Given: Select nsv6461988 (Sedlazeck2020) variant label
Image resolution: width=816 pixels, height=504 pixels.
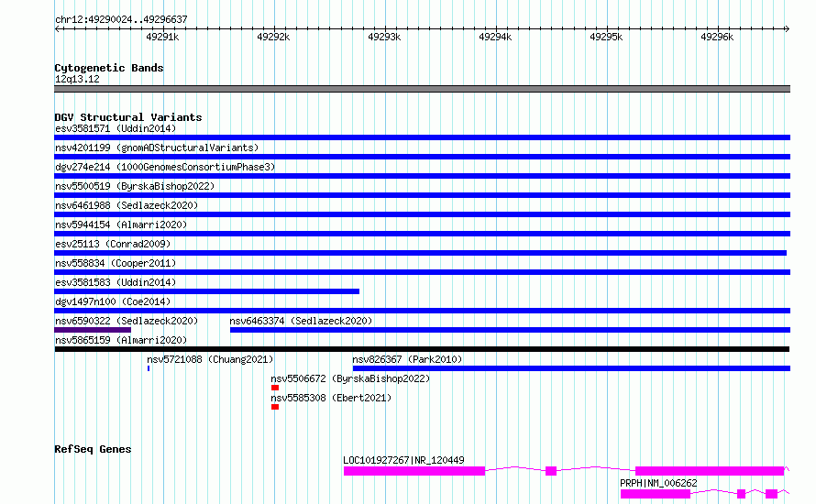Looking at the screenshot, I should pos(127,205).
